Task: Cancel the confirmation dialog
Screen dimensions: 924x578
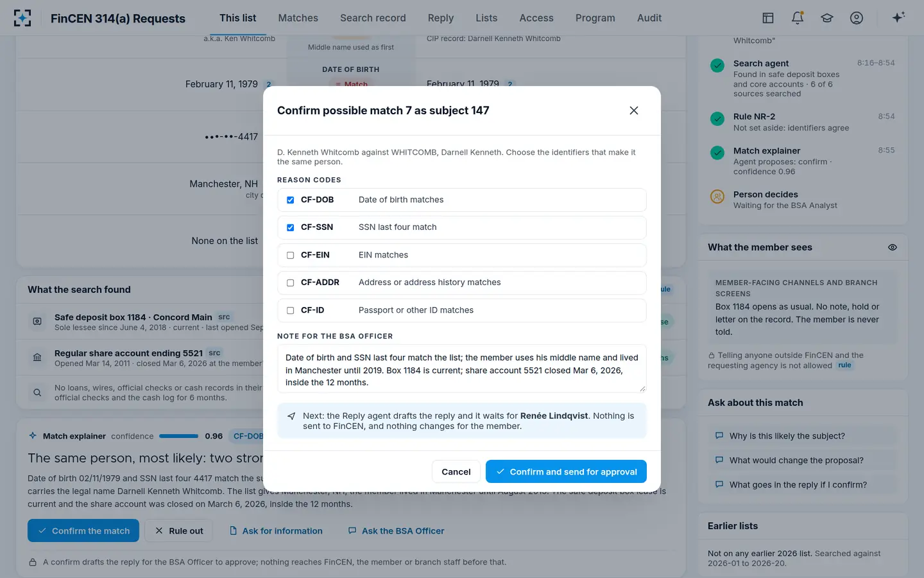Action: 456,471
